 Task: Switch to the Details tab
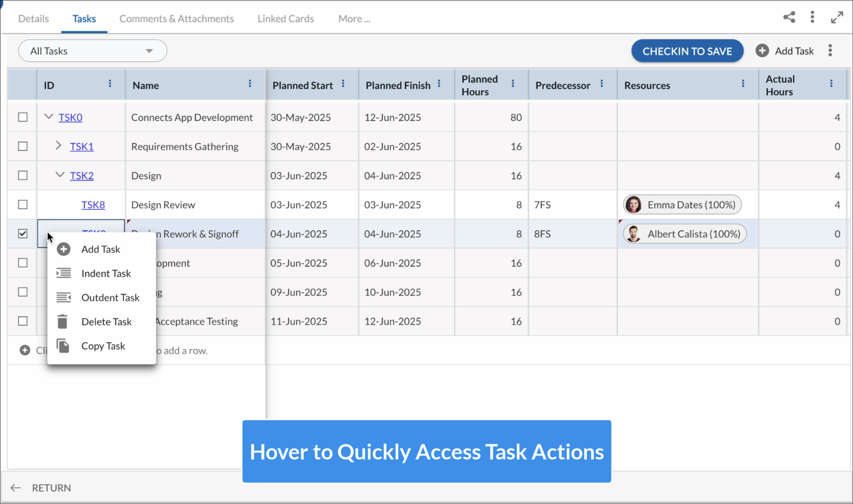pyautogui.click(x=33, y=19)
